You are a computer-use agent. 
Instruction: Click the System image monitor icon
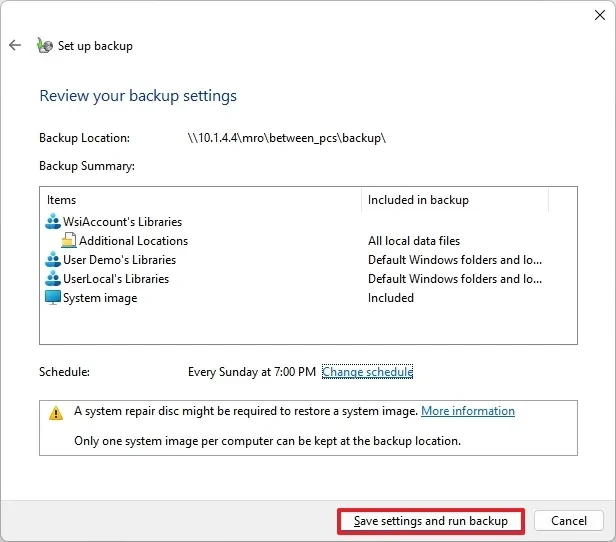pos(53,298)
